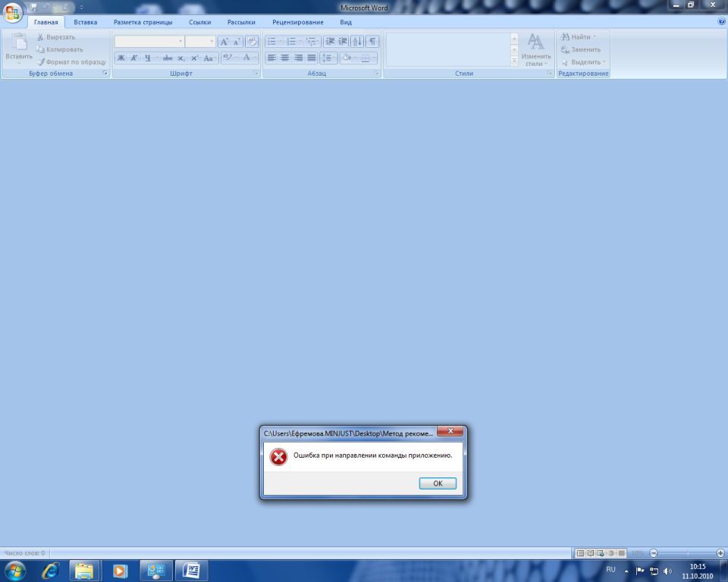This screenshot has height=582, width=728.
Task: Click the Increase Indent icon
Action: (x=343, y=42)
